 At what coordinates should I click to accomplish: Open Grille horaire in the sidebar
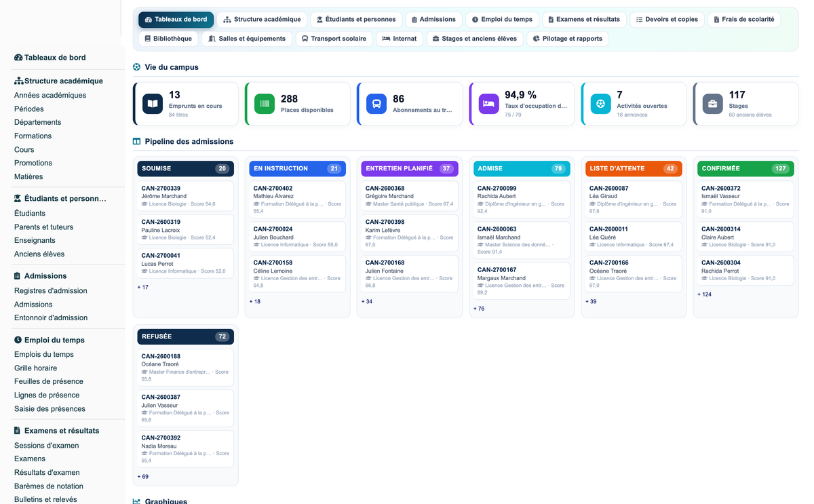pyautogui.click(x=36, y=368)
